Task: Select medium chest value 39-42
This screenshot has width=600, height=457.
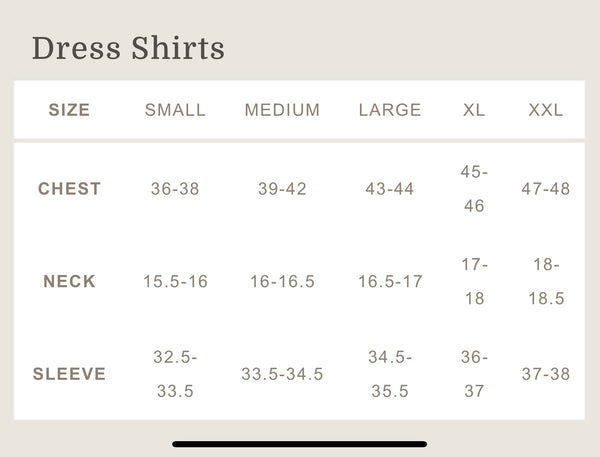Action: click(282, 189)
